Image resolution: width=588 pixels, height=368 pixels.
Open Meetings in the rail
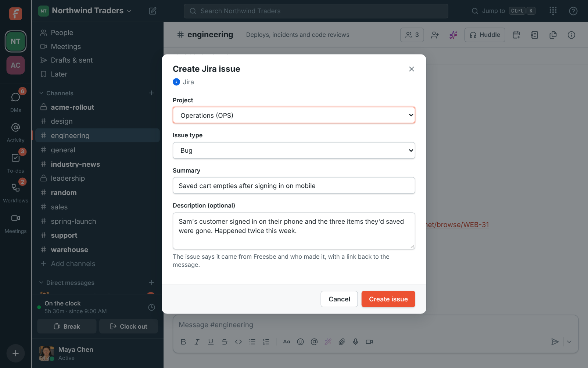coord(15,223)
